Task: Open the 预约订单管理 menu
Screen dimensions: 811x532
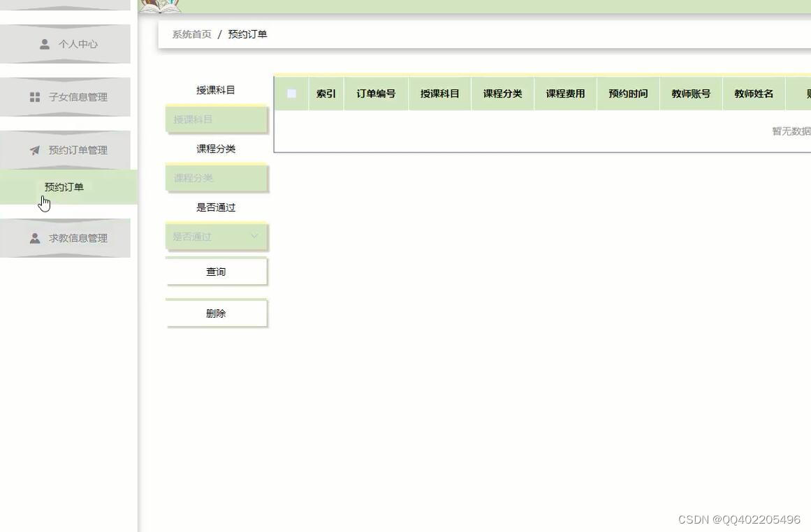Action: tap(78, 149)
